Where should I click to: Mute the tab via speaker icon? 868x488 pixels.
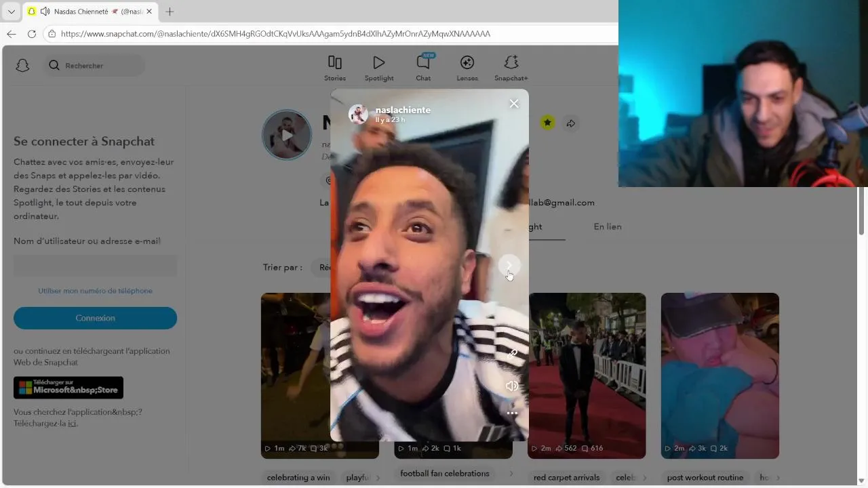[45, 12]
